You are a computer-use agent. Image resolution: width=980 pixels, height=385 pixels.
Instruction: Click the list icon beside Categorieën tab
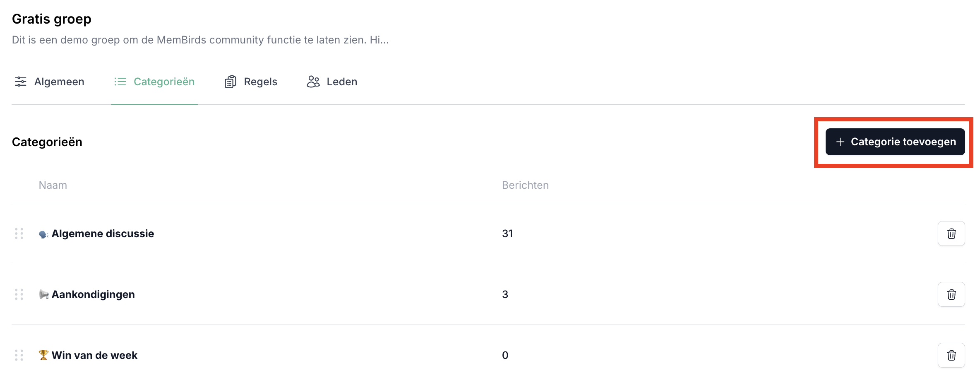tap(120, 82)
